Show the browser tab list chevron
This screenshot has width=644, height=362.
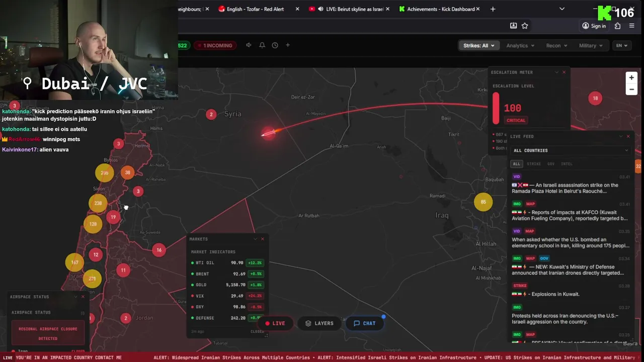coord(562,9)
